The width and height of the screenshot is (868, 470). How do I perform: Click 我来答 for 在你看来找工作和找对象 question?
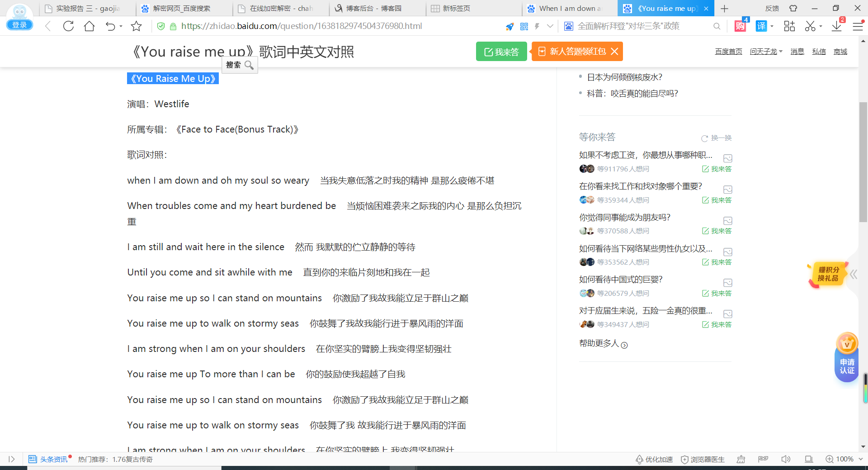(717, 200)
